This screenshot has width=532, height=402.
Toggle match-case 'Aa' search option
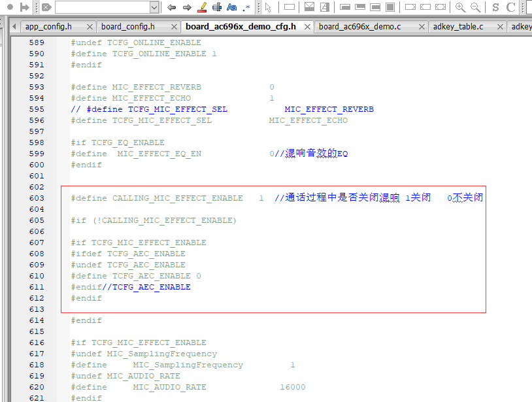(232, 7)
